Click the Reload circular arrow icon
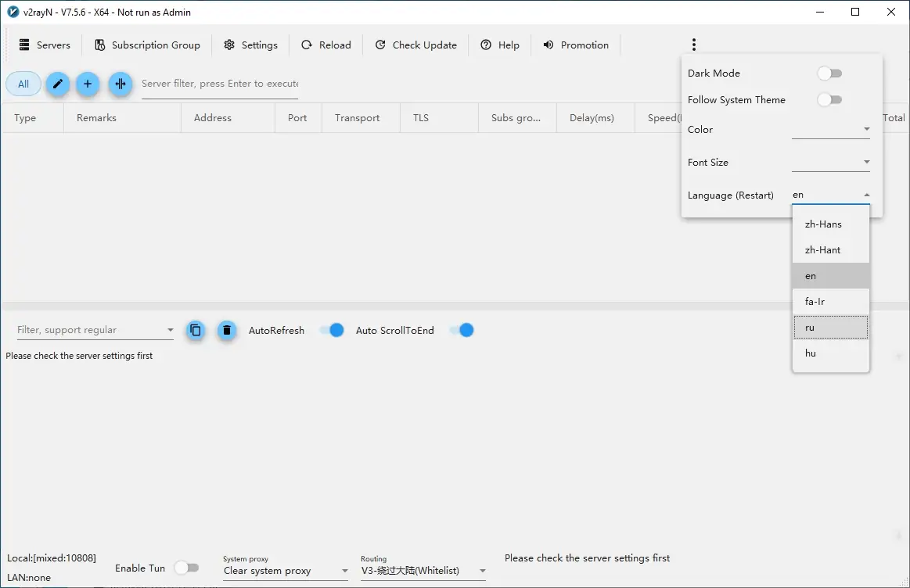910x588 pixels. pyautogui.click(x=307, y=45)
